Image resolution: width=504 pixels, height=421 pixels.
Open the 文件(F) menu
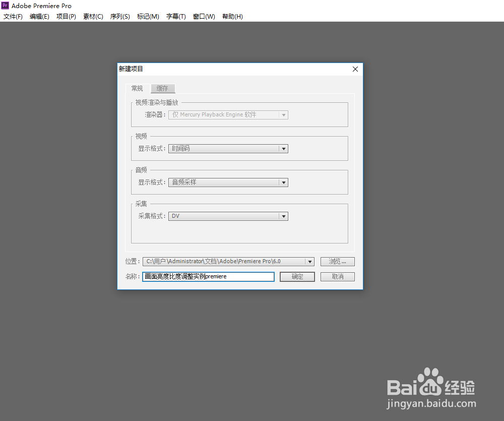pyautogui.click(x=13, y=17)
